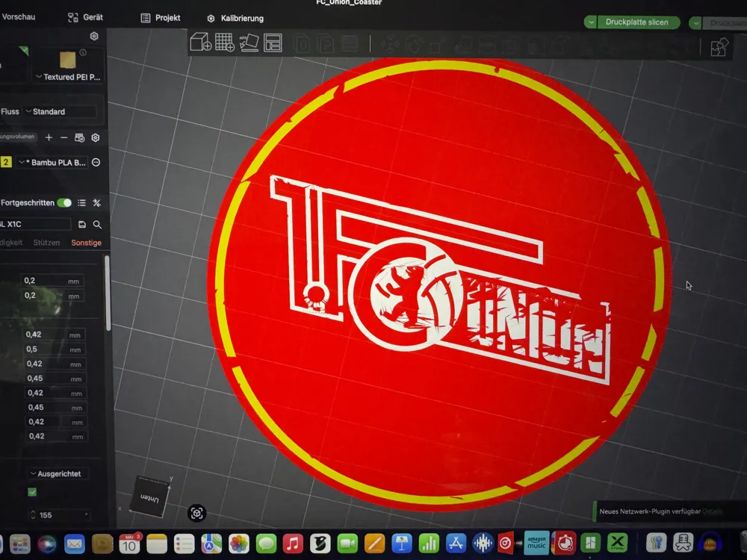
Task: Click the more options icon beside Bambu PLA
Action: point(96,162)
